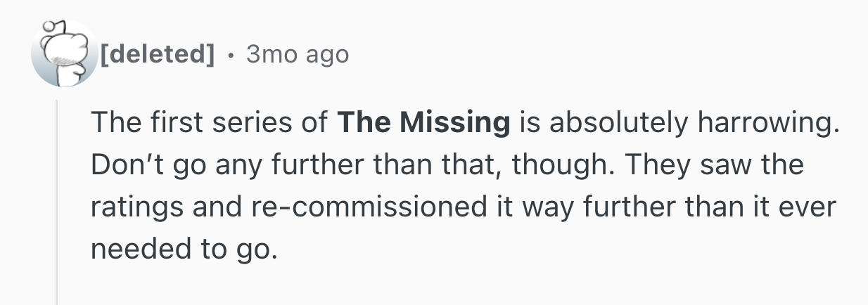Click the deleted user's Snoo avatar

tap(63, 55)
